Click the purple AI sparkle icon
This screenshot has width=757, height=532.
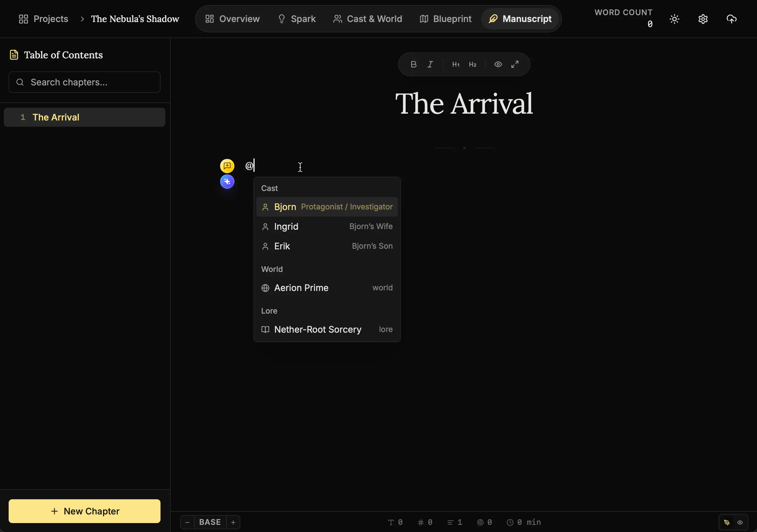[x=227, y=182]
